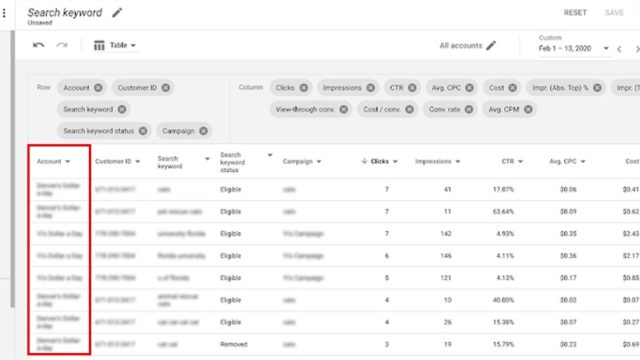Open the custom date range dropdown
Viewport: 640px width, 360px height.
pyautogui.click(x=606, y=49)
